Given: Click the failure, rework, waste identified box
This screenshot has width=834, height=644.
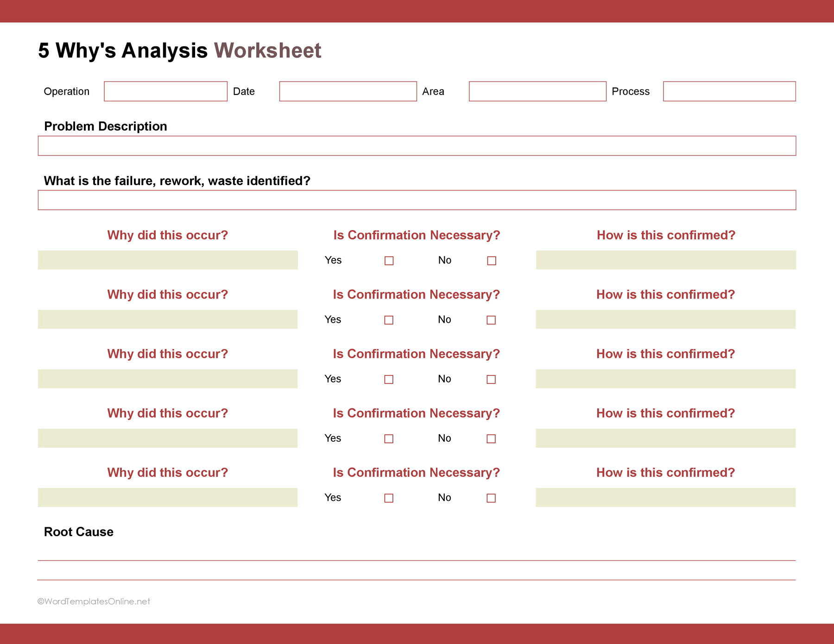Looking at the screenshot, I should pyautogui.click(x=417, y=200).
